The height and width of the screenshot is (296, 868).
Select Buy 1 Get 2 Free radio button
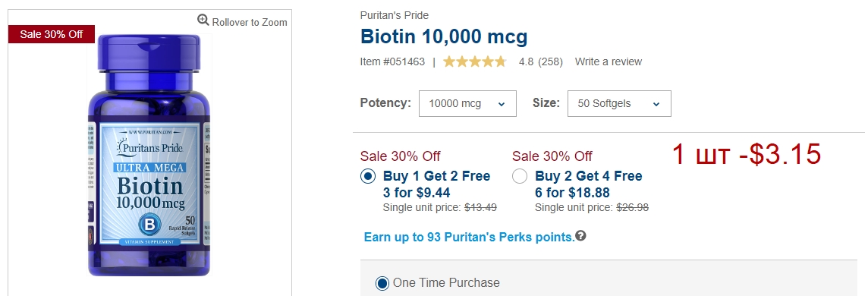tap(368, 177)
